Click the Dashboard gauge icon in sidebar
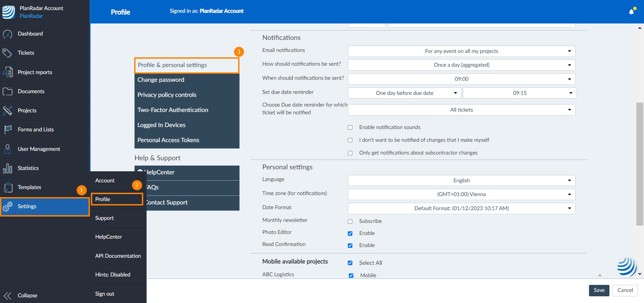Viewport: 644px width, 303px height. coord(7,34)
